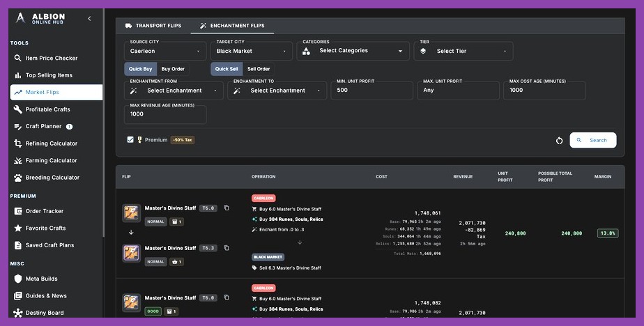Expand the Source City Caerleon dropdown
The width and height of the screenshot is (644, 326).
pyautogui.click(x=165, y=51)
